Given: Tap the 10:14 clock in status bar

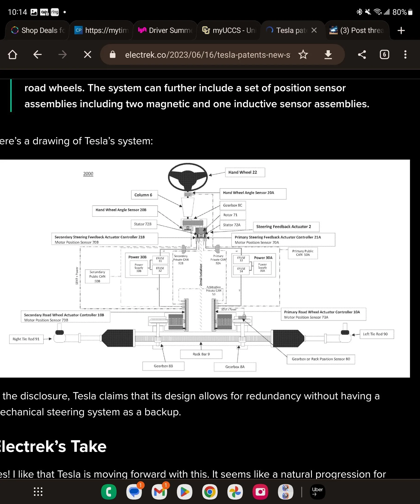Looking at the screenshot, I should (17, 12).
